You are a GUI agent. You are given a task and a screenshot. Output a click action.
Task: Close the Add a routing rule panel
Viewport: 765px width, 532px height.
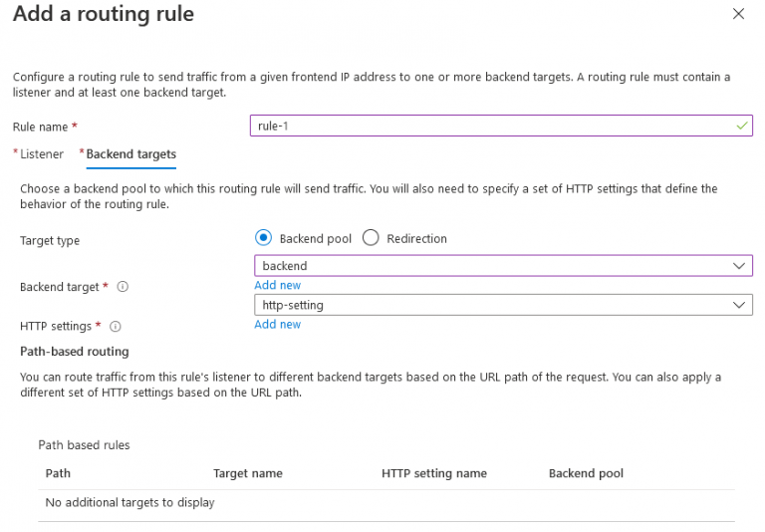(738, 14)
